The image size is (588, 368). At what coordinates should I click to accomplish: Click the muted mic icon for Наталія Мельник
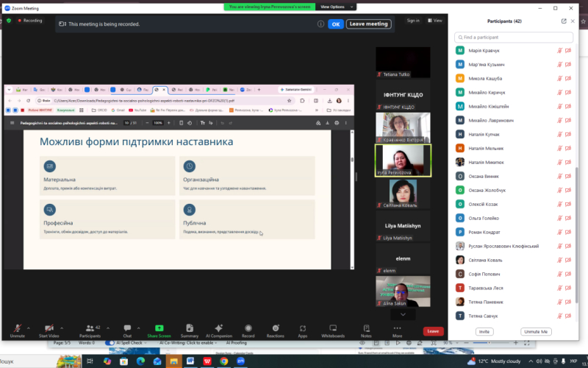tap(559, 149)
